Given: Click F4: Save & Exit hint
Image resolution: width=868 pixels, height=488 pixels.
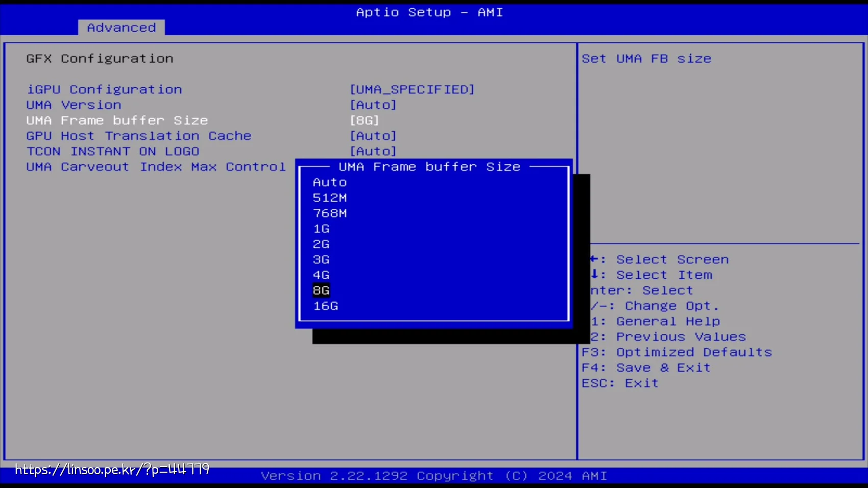Looking at the screenshot, I should point(646,368).
